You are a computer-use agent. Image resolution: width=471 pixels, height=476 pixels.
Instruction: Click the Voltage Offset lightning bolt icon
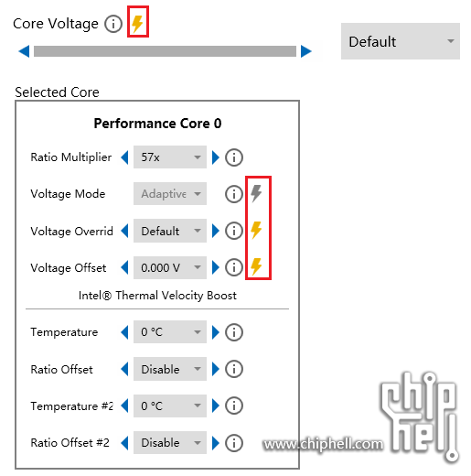256,266
